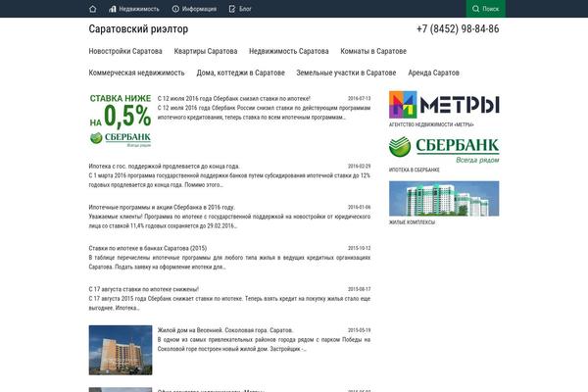
Task: Open Комнаты в Саратове category
Action: click(373, 51)
